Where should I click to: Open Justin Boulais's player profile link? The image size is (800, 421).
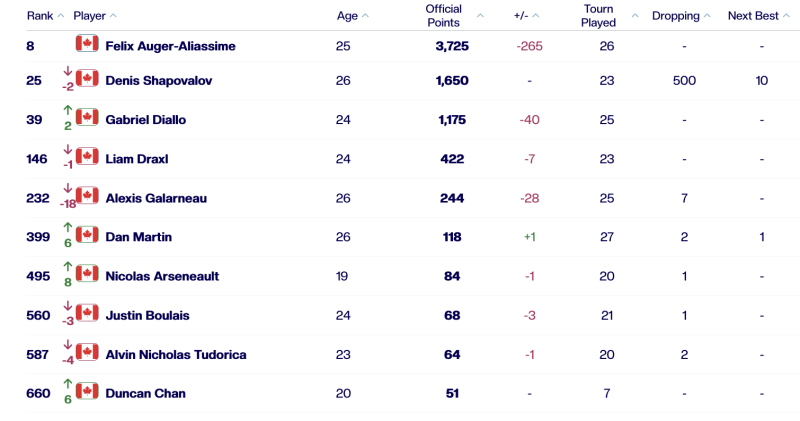(147, 315)
